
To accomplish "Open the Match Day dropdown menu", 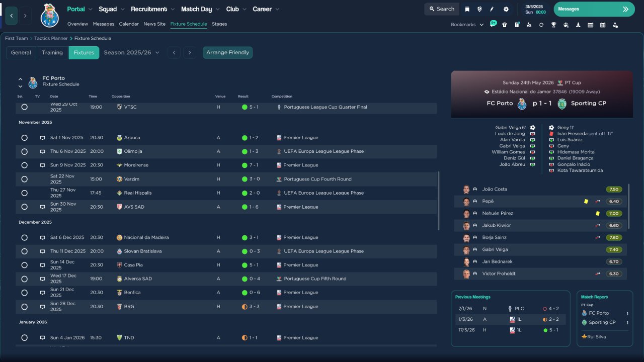I will coord(200,9).
